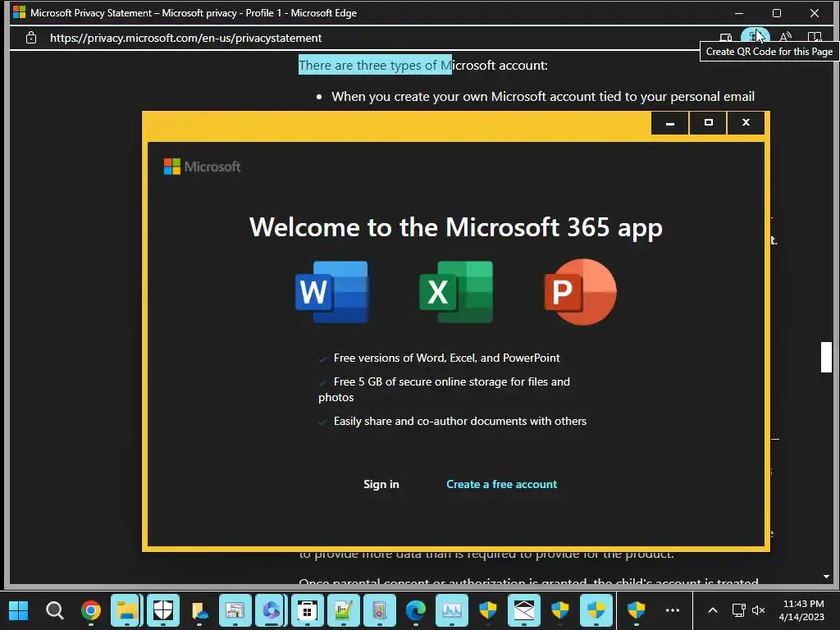Click the Read aloud icon in Edge
This screenshot has width=840, height=630.
coord(785,37)
